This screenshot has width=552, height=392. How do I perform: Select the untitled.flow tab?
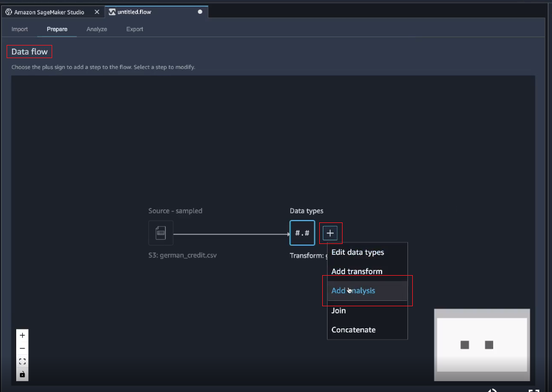[x=138, y=12]
